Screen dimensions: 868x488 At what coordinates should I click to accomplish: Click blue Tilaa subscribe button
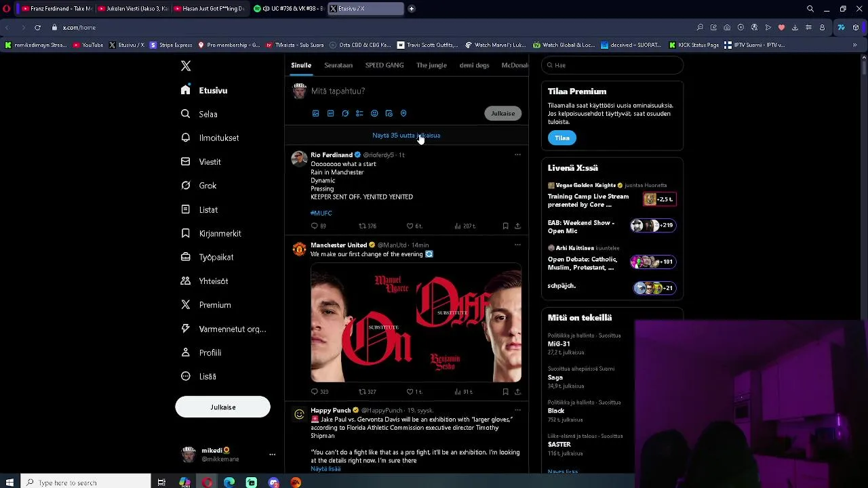[562, 138]
